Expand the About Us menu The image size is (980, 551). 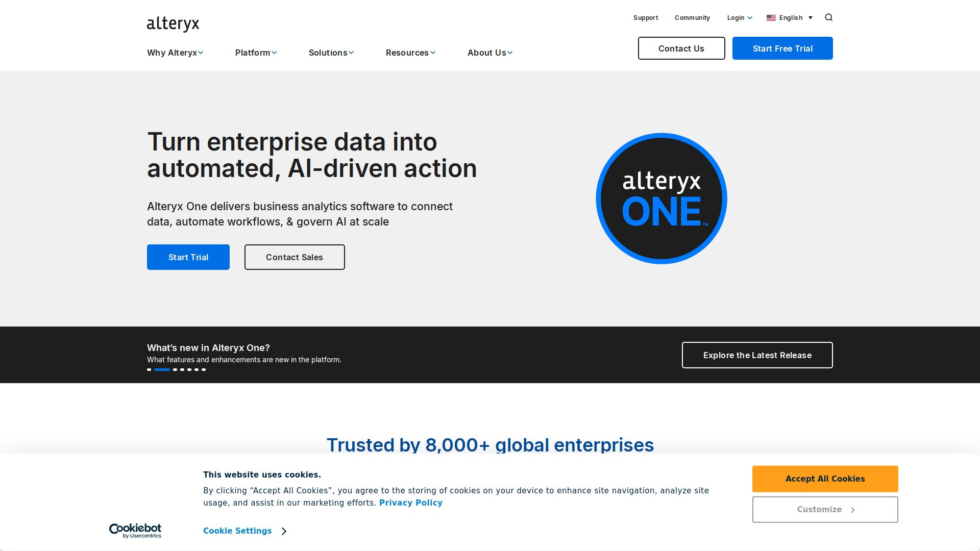click(x=489, y=53)
